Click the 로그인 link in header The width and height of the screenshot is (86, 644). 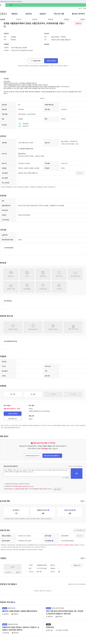(x=80, y=8)
